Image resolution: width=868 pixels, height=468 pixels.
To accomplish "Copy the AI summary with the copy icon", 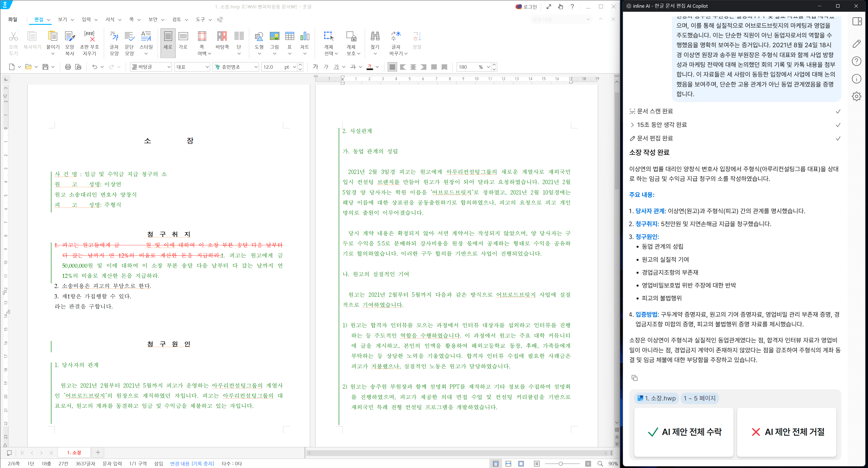I will pyautogui.click(x=635, y=378).
